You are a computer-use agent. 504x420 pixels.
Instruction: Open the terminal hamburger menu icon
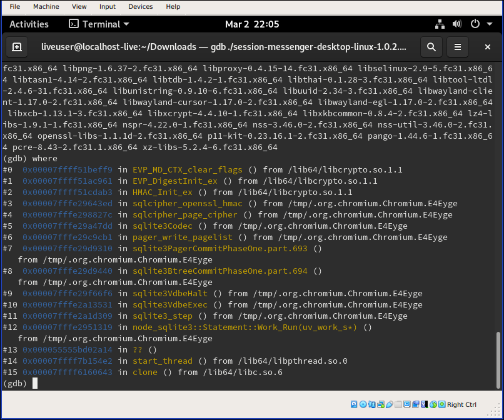click(456, 47)
